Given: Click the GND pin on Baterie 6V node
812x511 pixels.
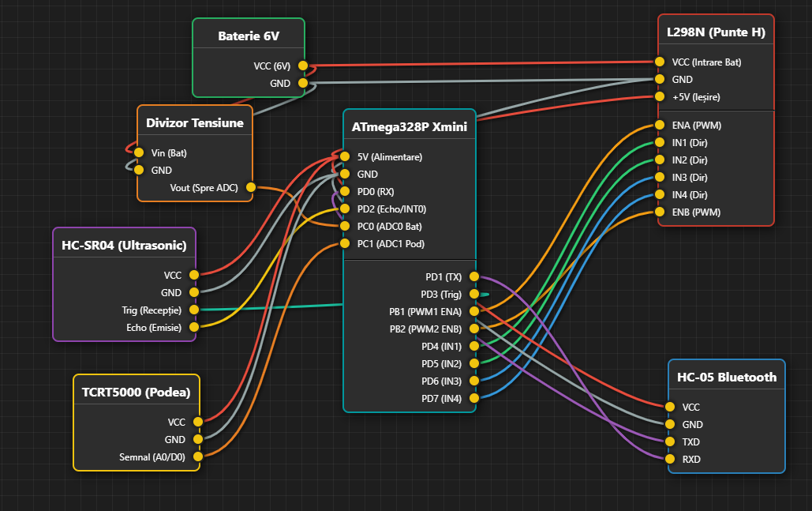Looking at the screenshot, I should click(x=303, y=83).
